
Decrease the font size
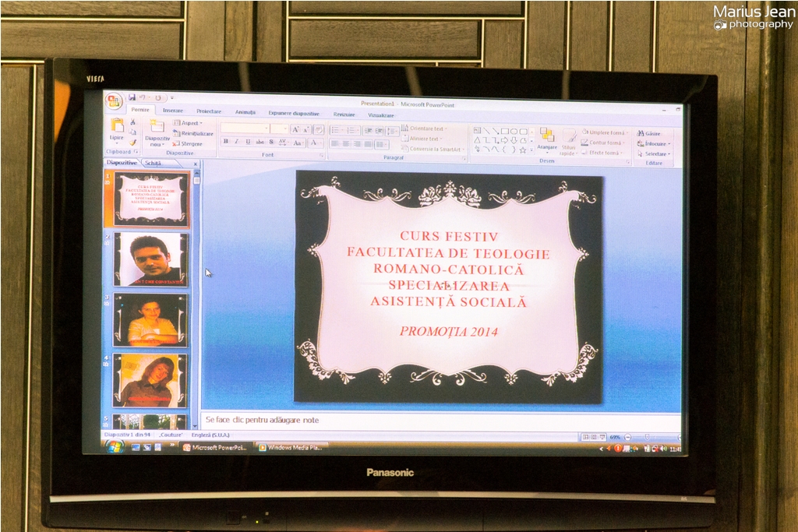click(305, 130)
